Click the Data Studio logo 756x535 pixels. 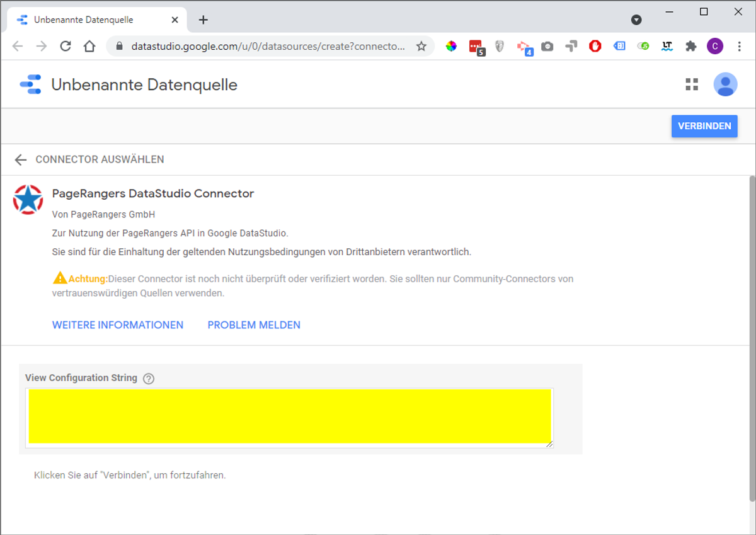[x=30, y=84]
